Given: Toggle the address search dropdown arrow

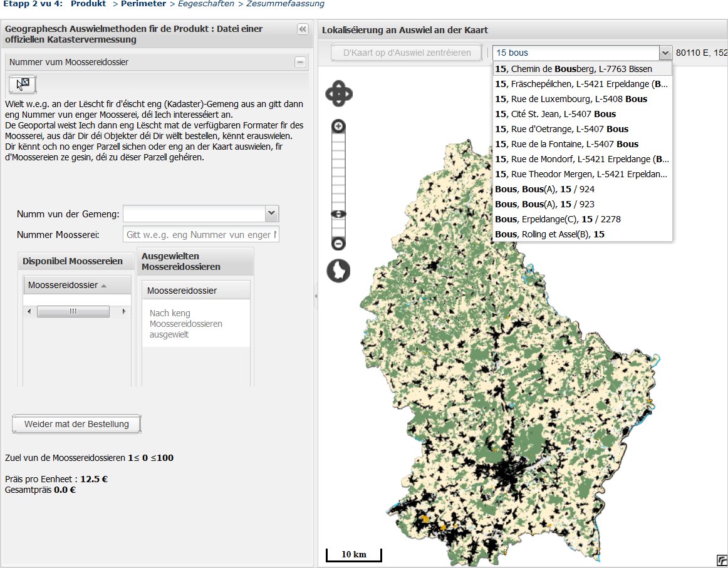Looking at the screenshot, I should coord(665,53).
